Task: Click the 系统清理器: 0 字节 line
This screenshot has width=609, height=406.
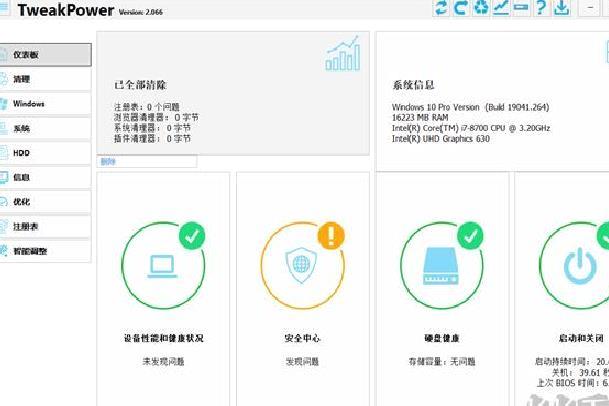Action: click(x=152, y=128)
